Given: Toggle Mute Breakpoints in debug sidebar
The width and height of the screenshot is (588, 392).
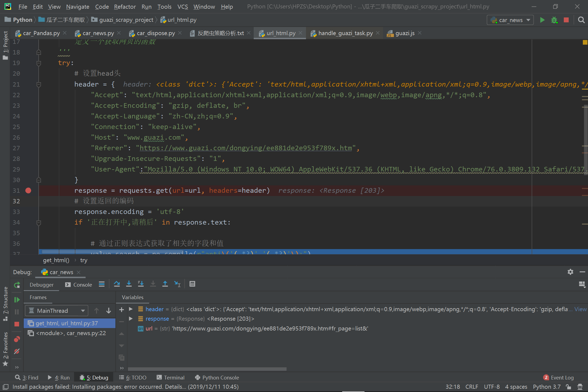Looking at the screenshot, I should click(17, 351).
